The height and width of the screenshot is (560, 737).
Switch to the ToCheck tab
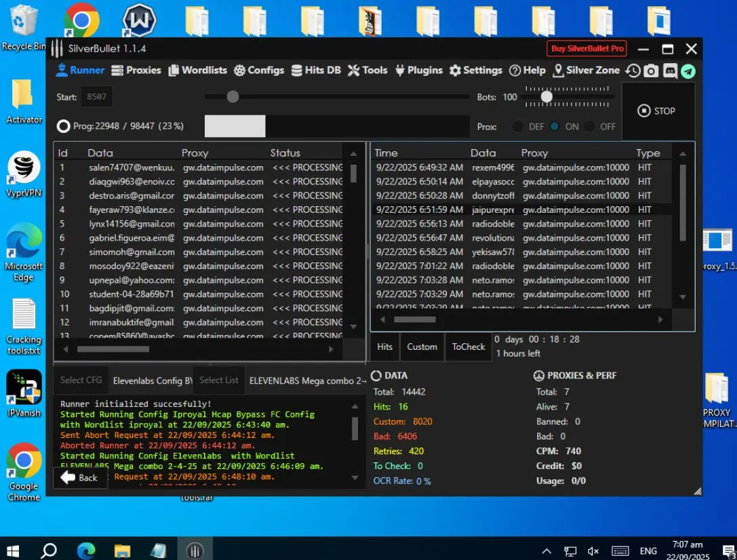(468, 346)
